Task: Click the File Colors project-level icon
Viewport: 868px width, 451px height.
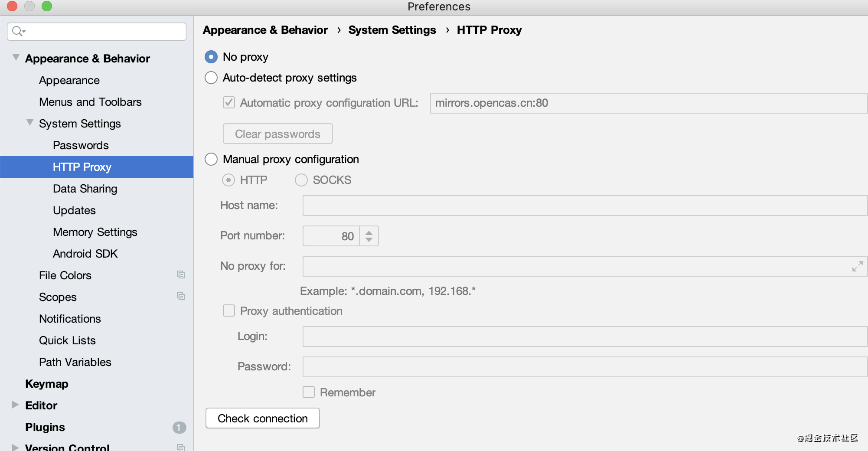Action: tap(181, 275)
